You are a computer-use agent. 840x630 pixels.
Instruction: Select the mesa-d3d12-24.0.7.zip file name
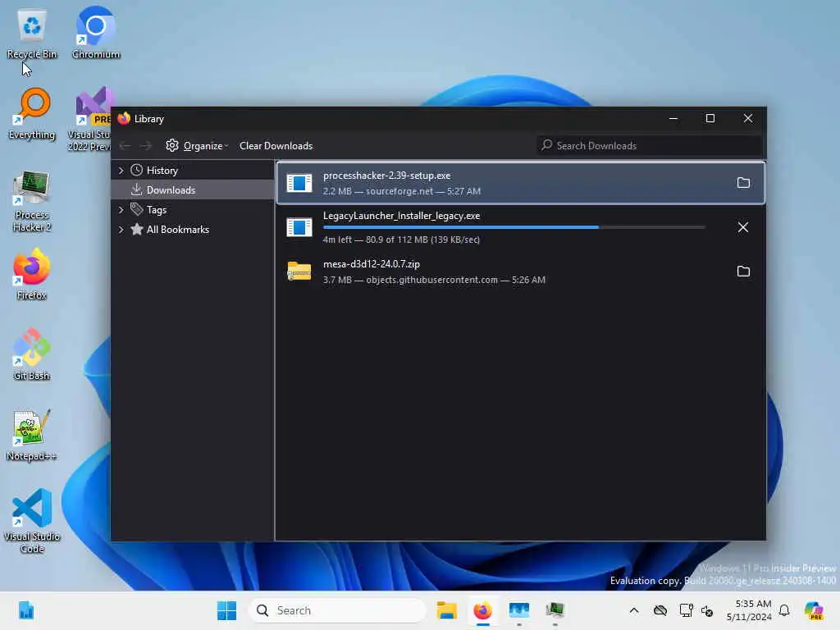pyautogui.click(x=372, y=264)
